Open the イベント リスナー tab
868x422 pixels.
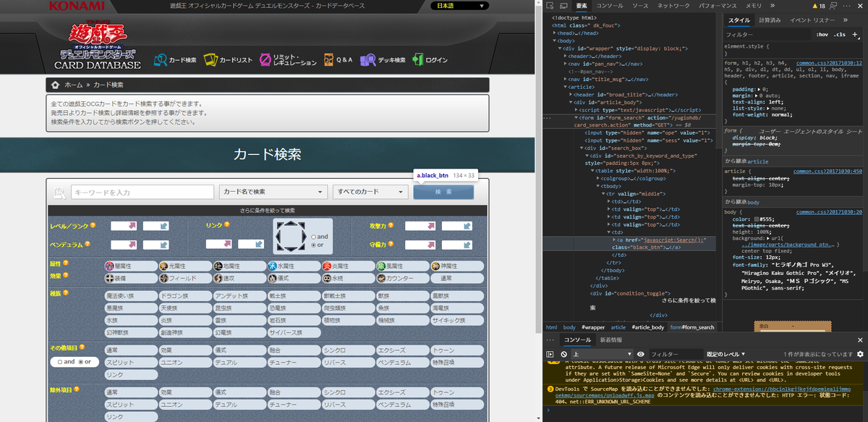tap(813, 20)
